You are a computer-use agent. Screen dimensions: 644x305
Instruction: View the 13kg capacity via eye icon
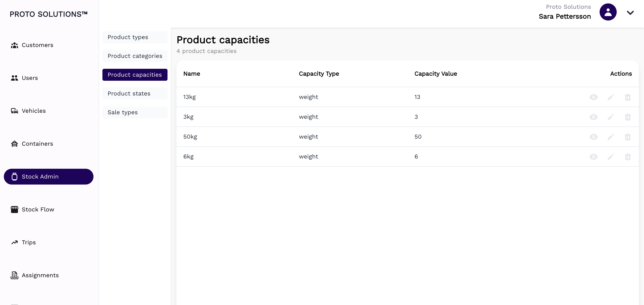(x=593, y=97)
